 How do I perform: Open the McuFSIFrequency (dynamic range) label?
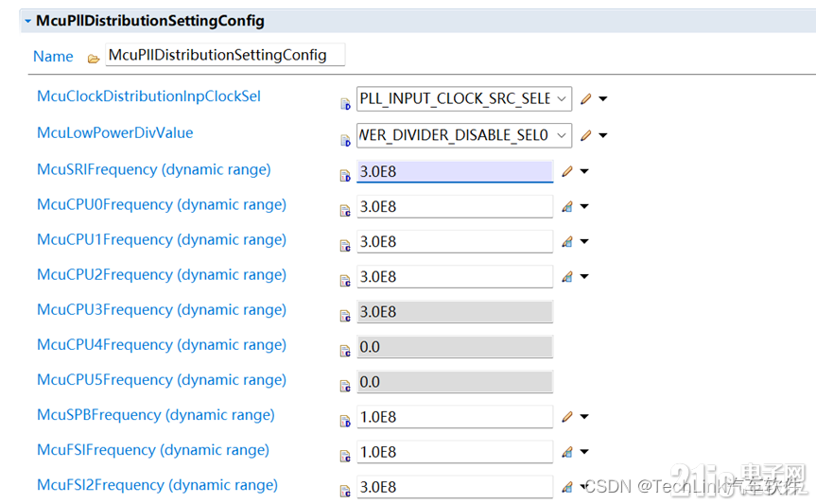click(153, 450)
